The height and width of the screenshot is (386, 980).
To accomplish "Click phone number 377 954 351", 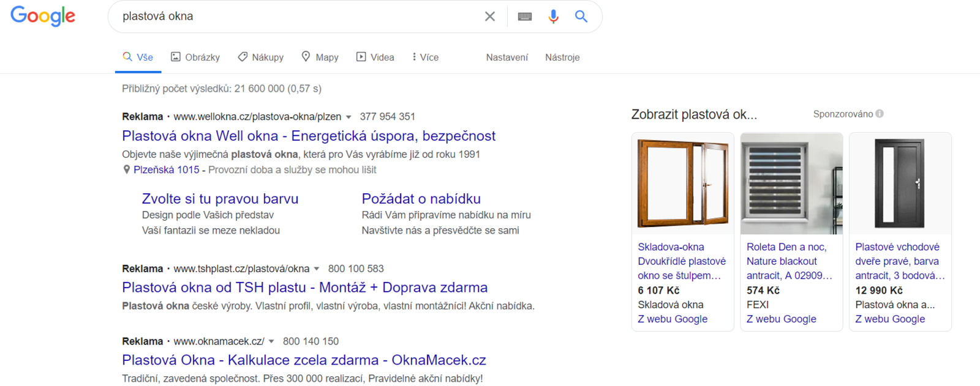I will pos(388,116).
